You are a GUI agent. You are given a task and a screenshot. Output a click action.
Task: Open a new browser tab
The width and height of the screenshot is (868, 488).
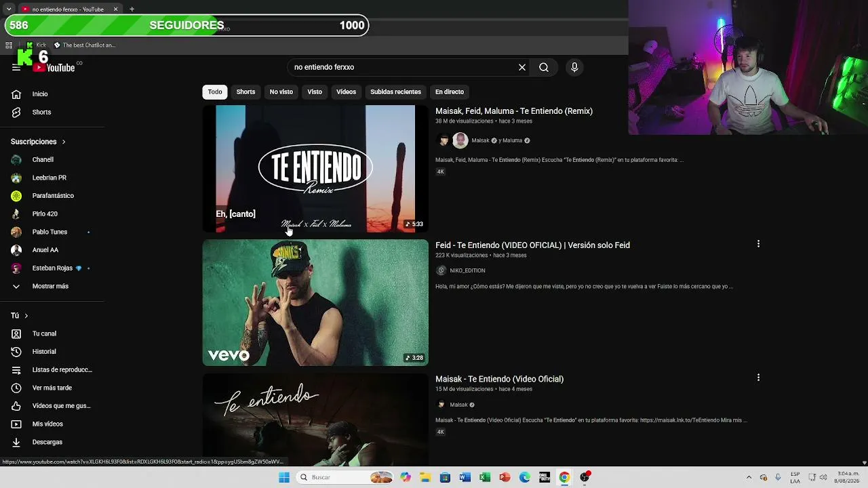pos(132,9)
